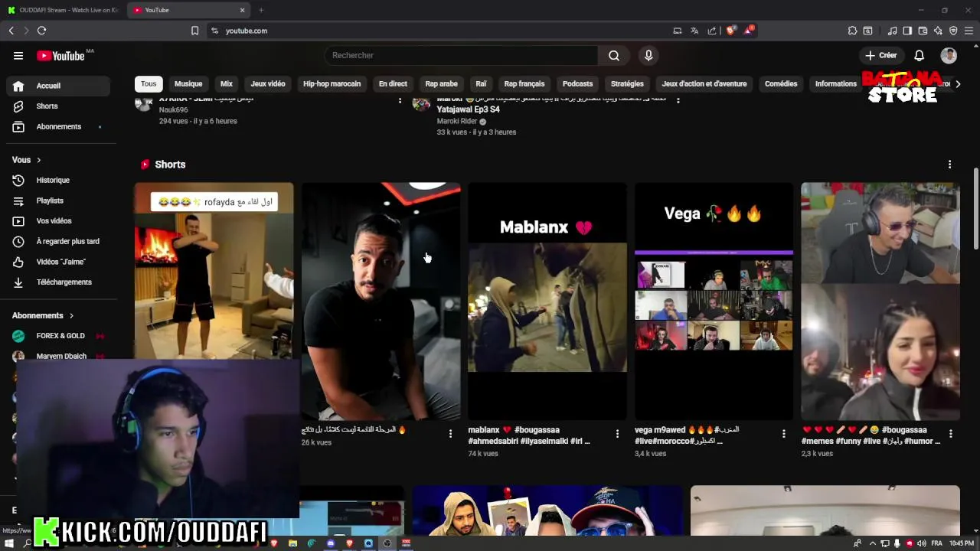980x551 pixels.
Task: Open the Vega Short thumbnail
Action: click(x=714, y=301)
